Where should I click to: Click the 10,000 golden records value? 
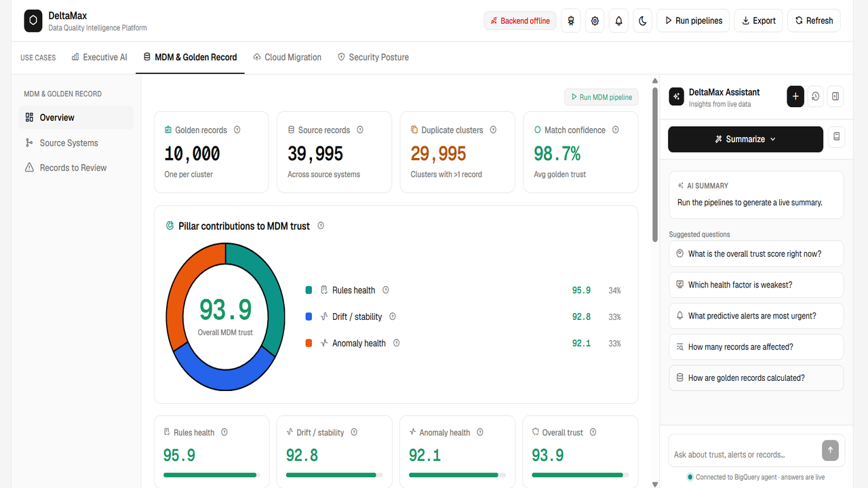(x=192, y=154)
